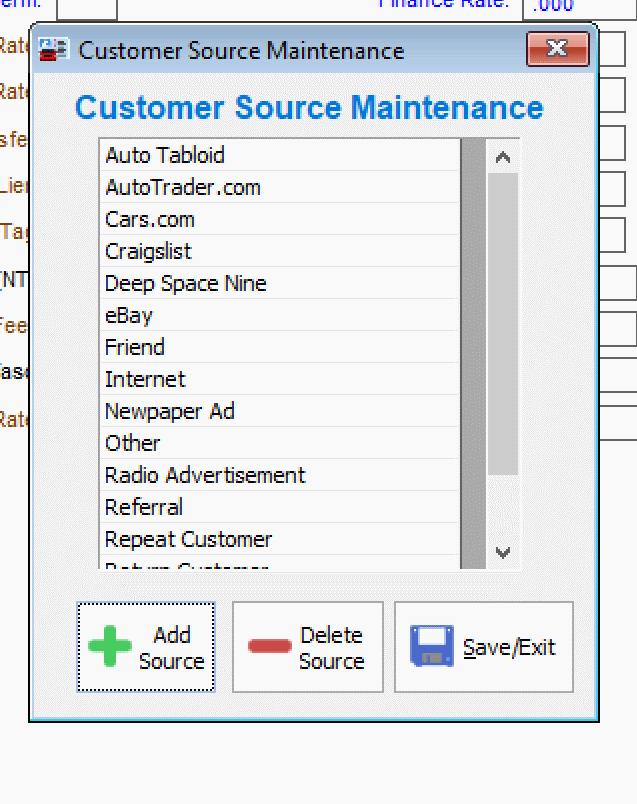This screenshot has width=637, height=804.
Task: Click the dialog title bar app icon
Action: pos(54,50)
